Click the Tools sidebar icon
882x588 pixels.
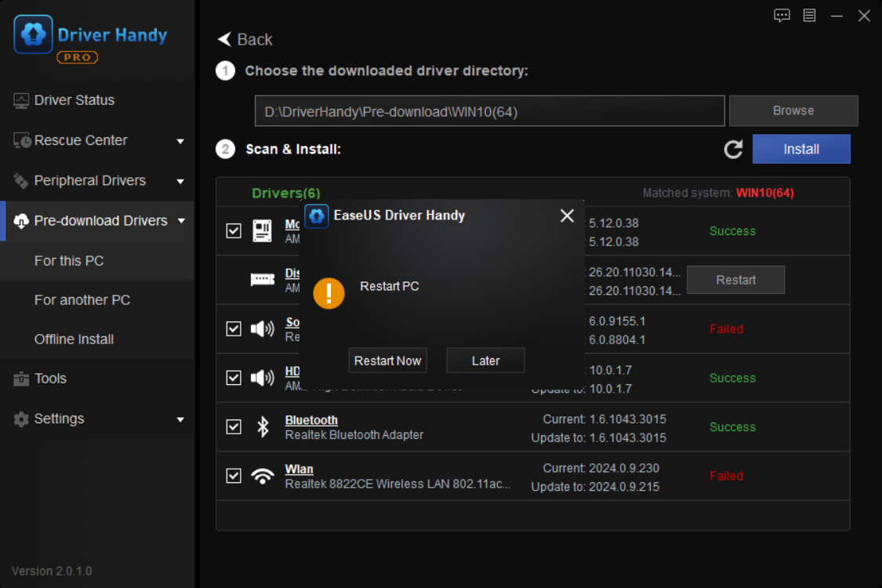20,378
